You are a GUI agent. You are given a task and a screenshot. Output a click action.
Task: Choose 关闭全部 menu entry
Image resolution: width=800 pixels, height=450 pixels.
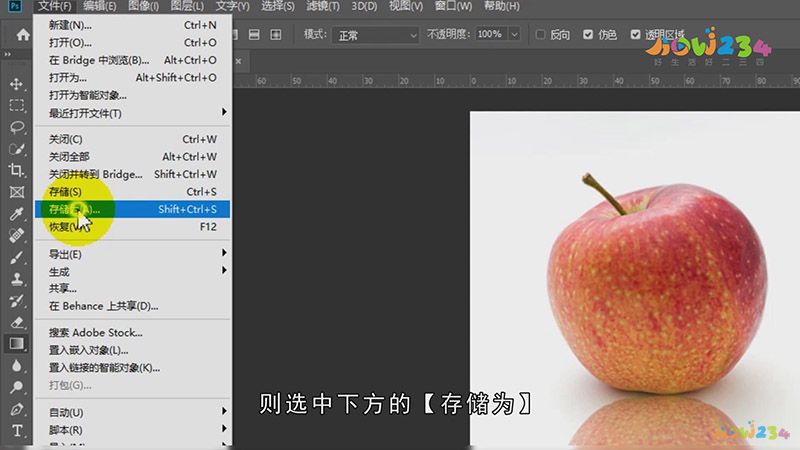coord(132,156)
